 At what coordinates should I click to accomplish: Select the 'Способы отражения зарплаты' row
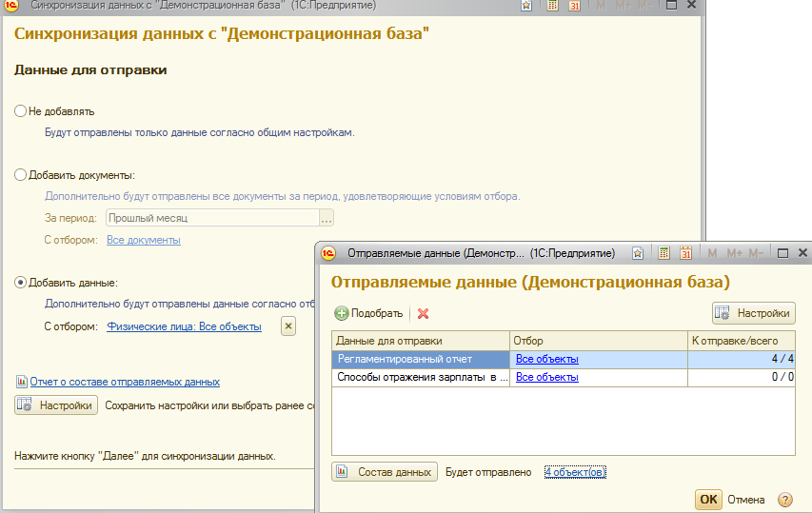(420, 378)
